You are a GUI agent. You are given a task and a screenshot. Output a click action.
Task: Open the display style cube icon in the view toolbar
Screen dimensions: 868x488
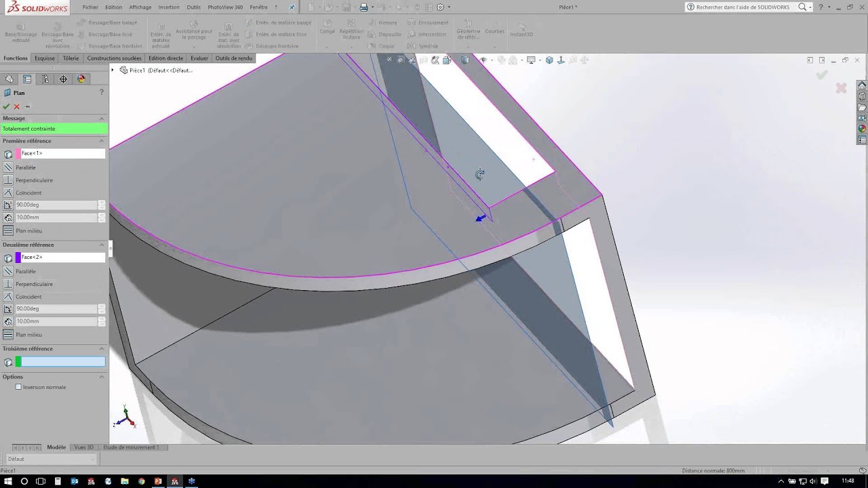point(465,60)
